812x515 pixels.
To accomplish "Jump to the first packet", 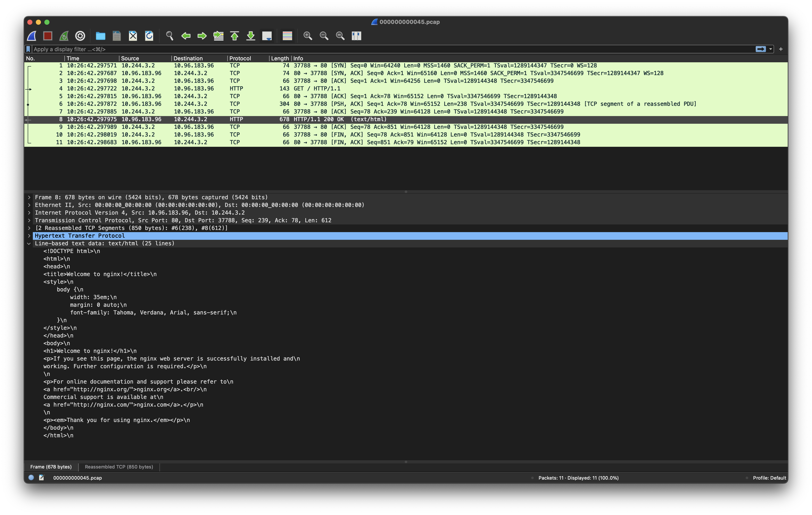I will 235,36.
